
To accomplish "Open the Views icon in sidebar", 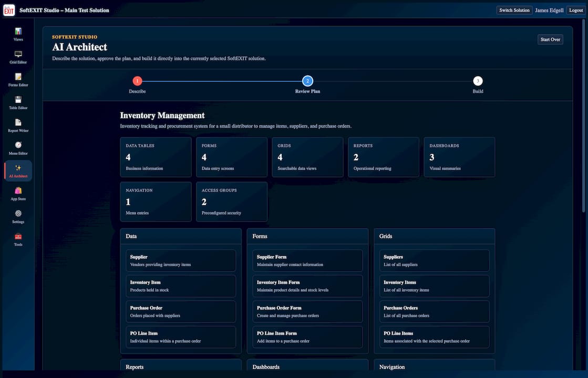I will tap(18, 31).
